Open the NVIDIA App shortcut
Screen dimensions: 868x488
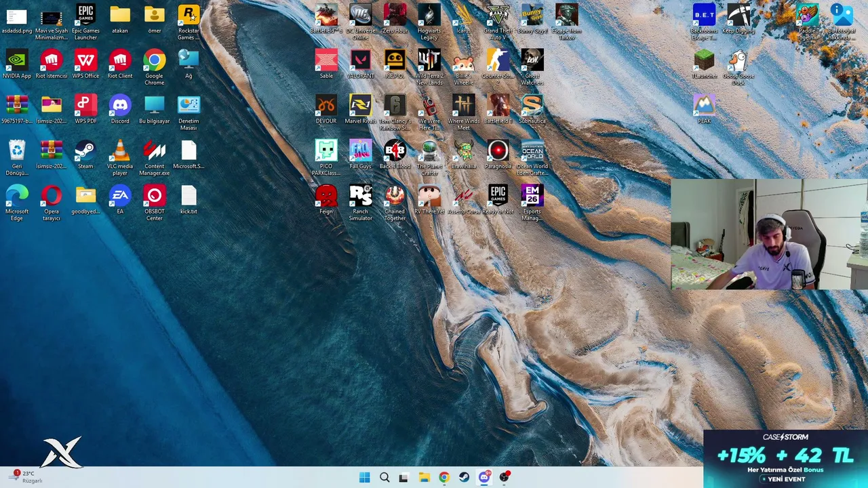pos(17,64)
